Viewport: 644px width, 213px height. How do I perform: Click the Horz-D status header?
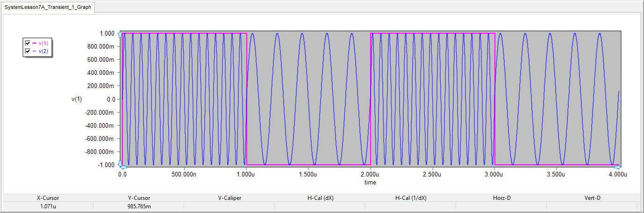pyautogui.click(x=501, y=198)
